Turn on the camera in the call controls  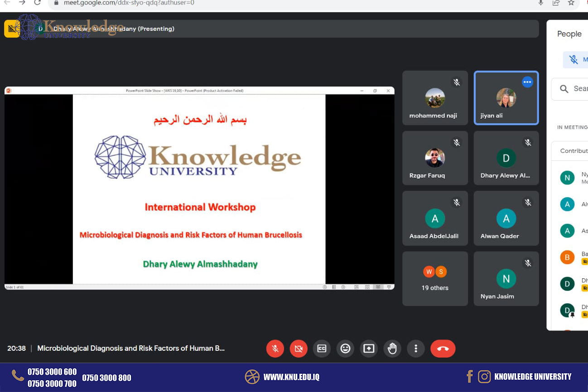click(299, 348)
